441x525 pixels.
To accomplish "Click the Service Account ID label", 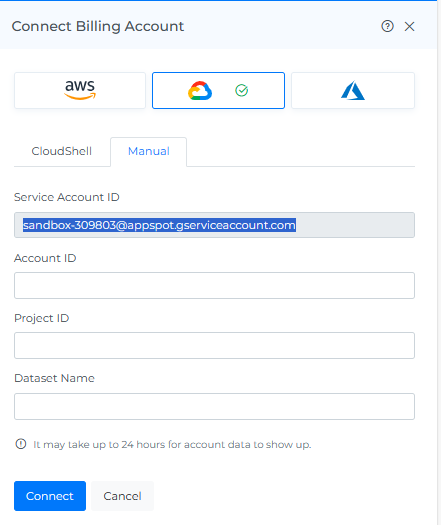I will tap(67, 197).
